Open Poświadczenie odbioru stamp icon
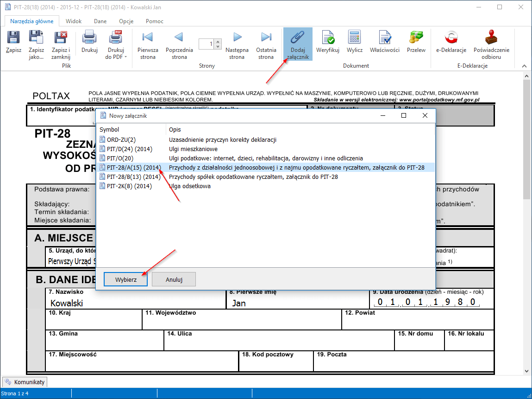 [x=491, y=38]
